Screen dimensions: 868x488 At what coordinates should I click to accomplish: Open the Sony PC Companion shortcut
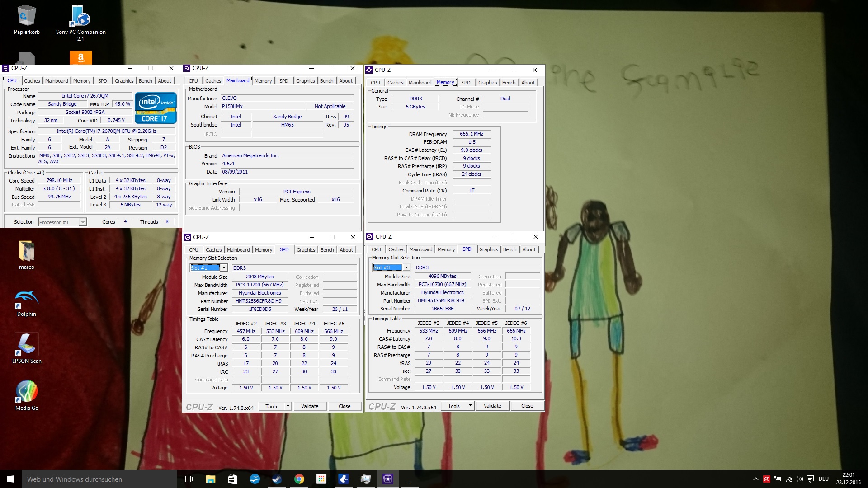click(x=80, y=18)
